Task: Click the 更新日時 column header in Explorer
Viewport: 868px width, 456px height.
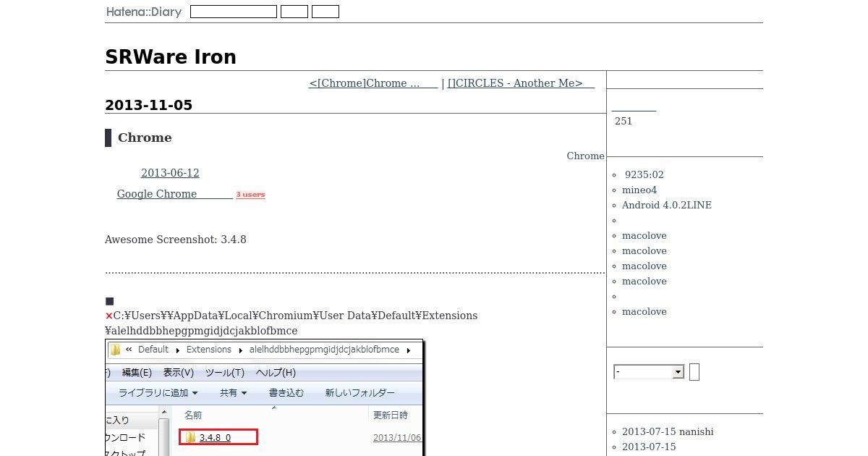Action: (391, 415)
